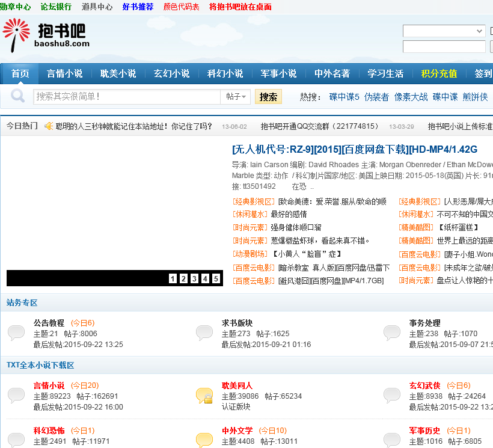
Task: Open the 玄幻武侠 forum bubble icon
Action: point(392,396)
